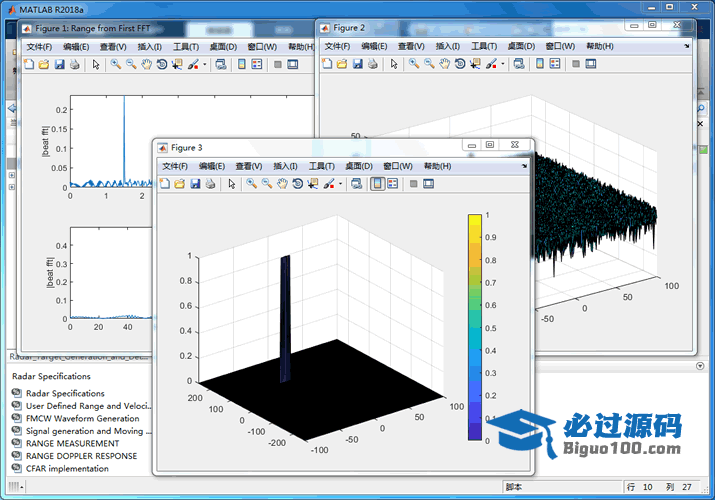Go to RANGE MEASUREMENT section
Image resolution: width=715 pixels, height=500 pixels.
pos(66,443)
